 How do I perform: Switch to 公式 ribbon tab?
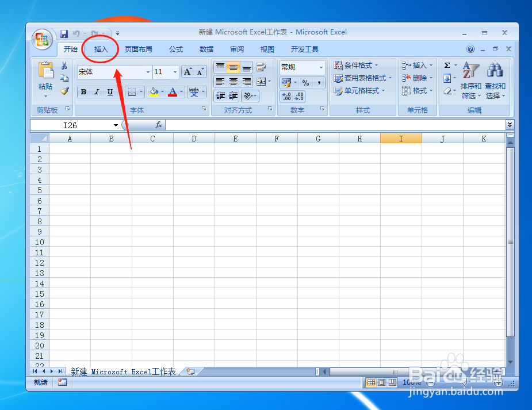(x=176, y=49)
